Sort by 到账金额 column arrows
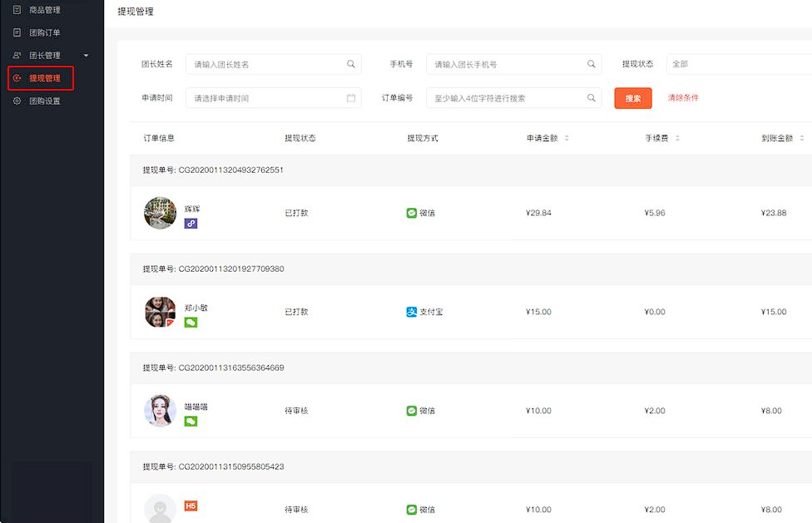Image resolution: width=812 pixels, height=523 pixels. pos(802,138)
